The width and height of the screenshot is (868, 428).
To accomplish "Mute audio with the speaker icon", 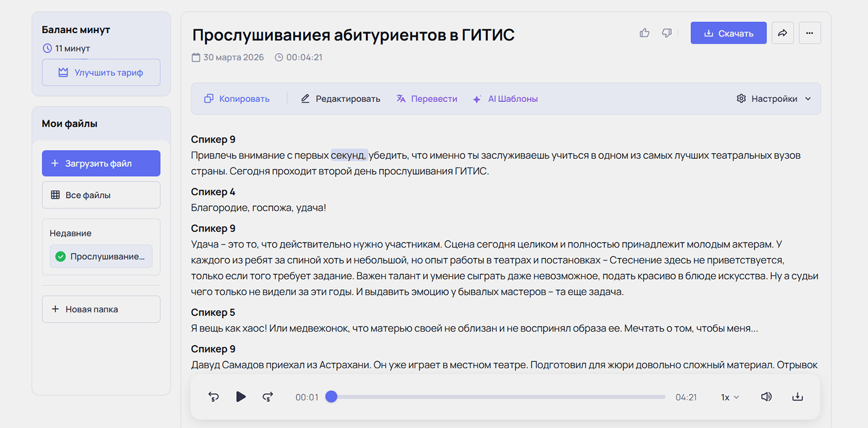I will (766, 397).
